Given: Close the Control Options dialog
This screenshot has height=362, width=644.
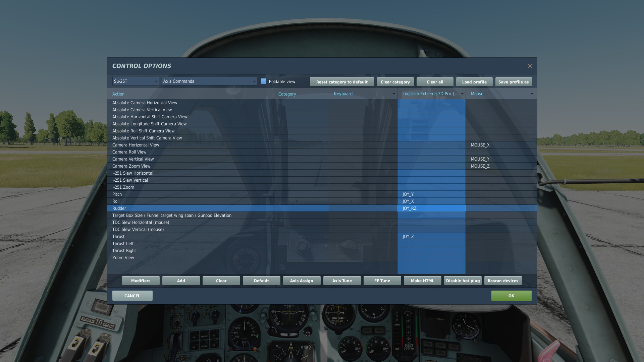Looking at the screenshot, I should [x=530, y=66].
